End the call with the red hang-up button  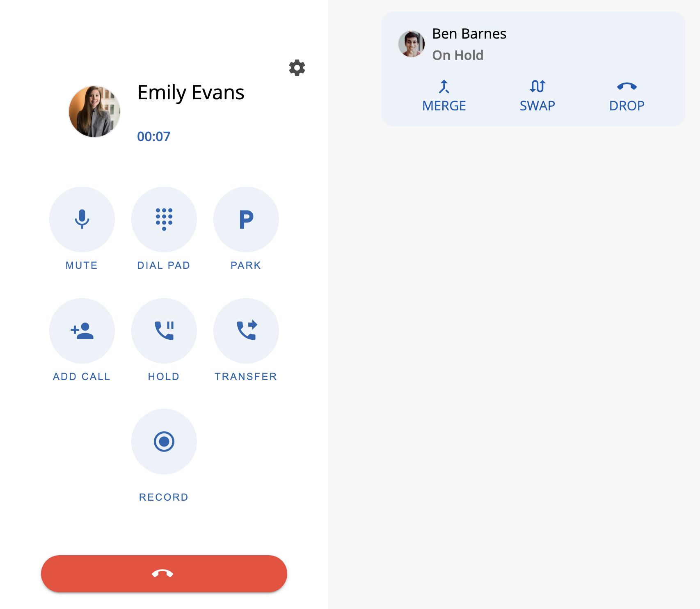(x=164, y=574)
